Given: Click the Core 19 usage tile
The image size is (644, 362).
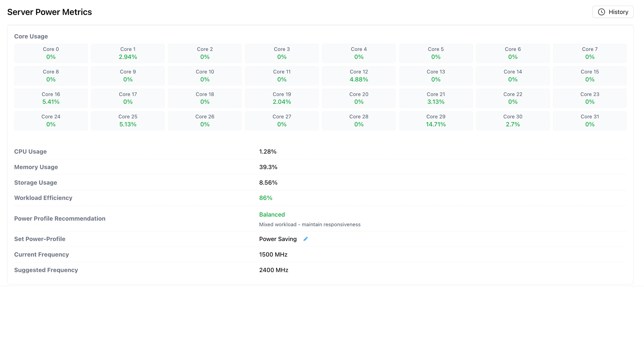Looking at the screenshot, I should pos(282,98).
